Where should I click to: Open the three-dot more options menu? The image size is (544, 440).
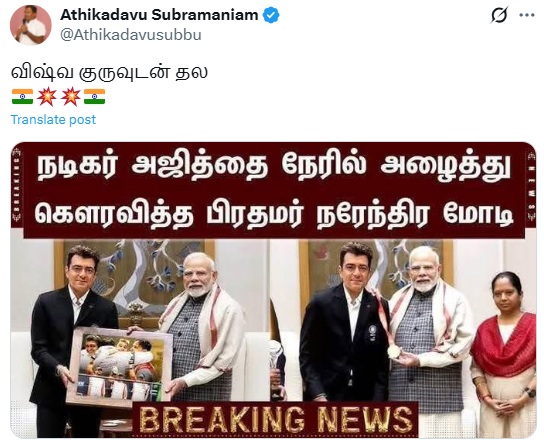pyautogui.click(x=526, y=15)
